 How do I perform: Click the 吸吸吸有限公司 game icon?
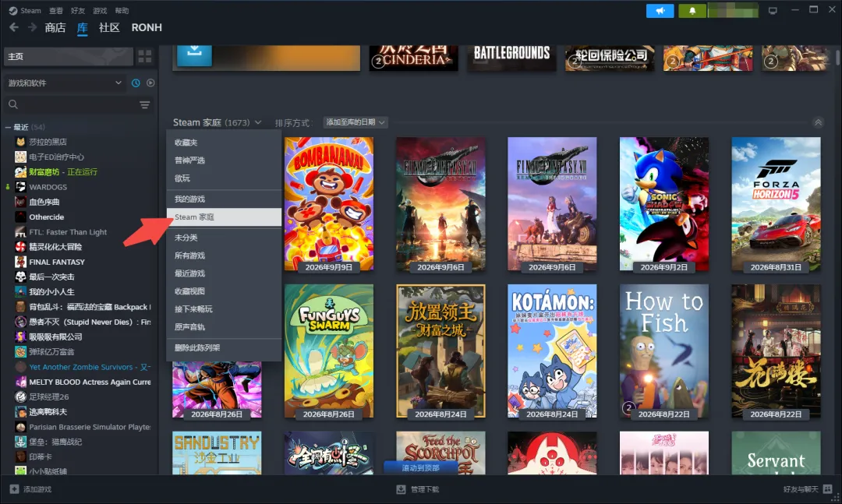coord(20,337)
